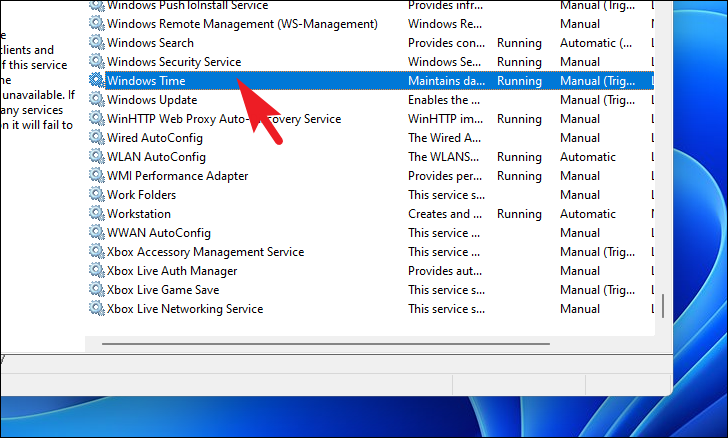Select the Wired AutoConfig service name
Screen dimensions: 728x438
pyautogui.click(x=155, y=138)
